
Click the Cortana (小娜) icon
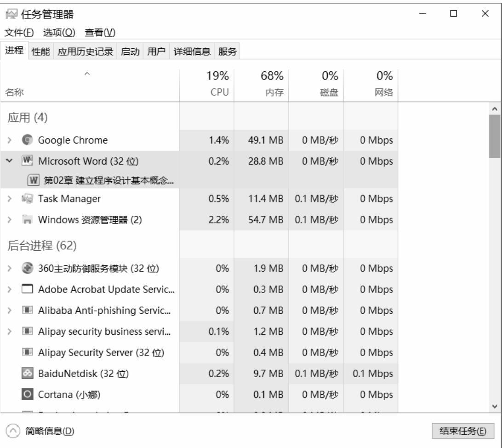click(27, 394)
